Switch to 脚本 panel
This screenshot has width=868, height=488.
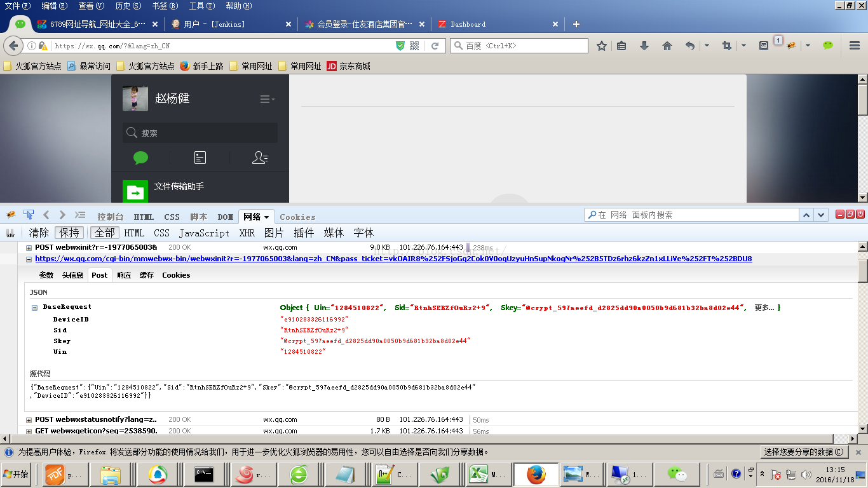(199, 217)
